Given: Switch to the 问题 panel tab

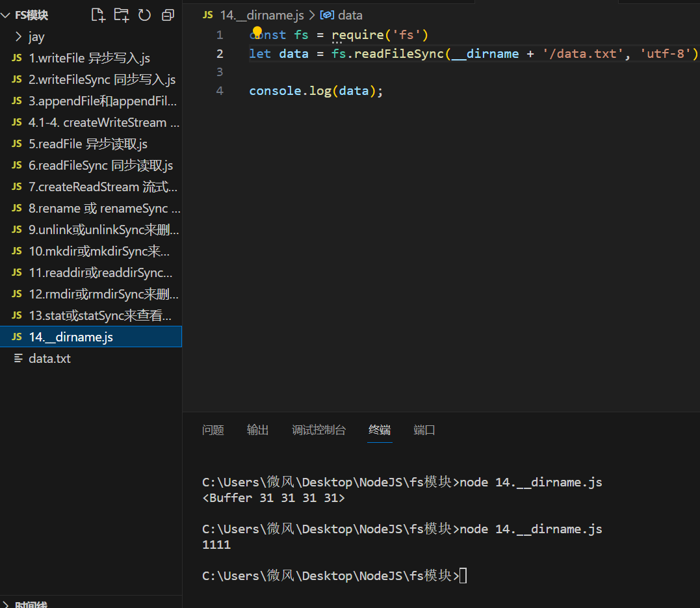Looking at the screenshot, I should point(213,430).
